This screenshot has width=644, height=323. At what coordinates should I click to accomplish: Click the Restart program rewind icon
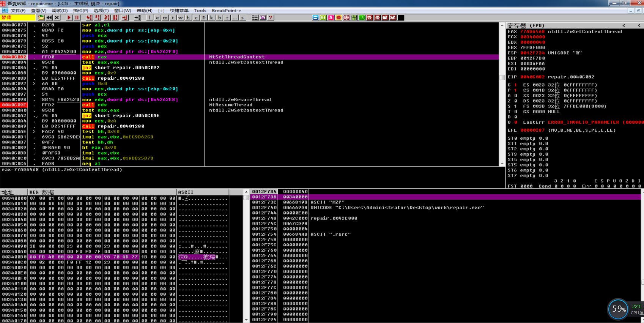(x=49, y=17)
